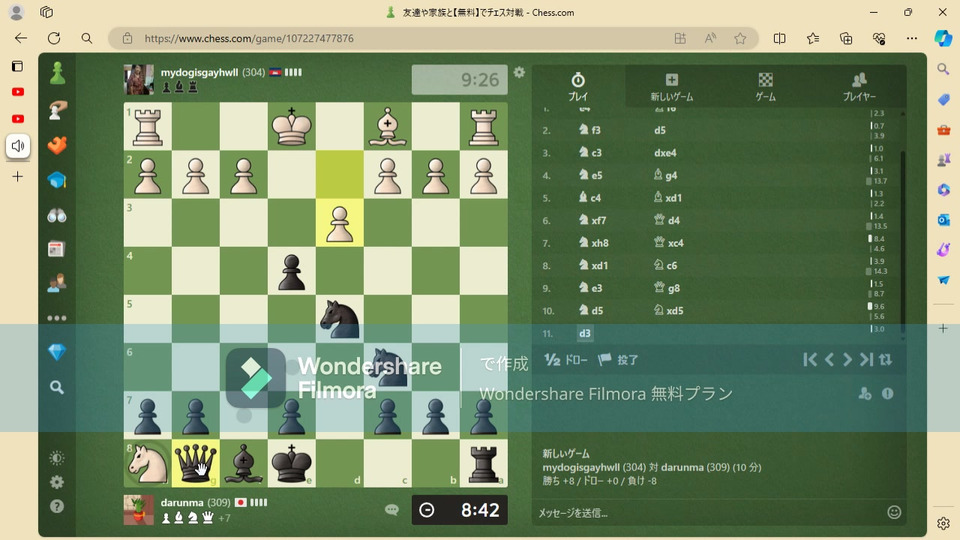This screenshot has height=540, width=960.
Task: Open browser split screen icon
Action: point(779,39)
